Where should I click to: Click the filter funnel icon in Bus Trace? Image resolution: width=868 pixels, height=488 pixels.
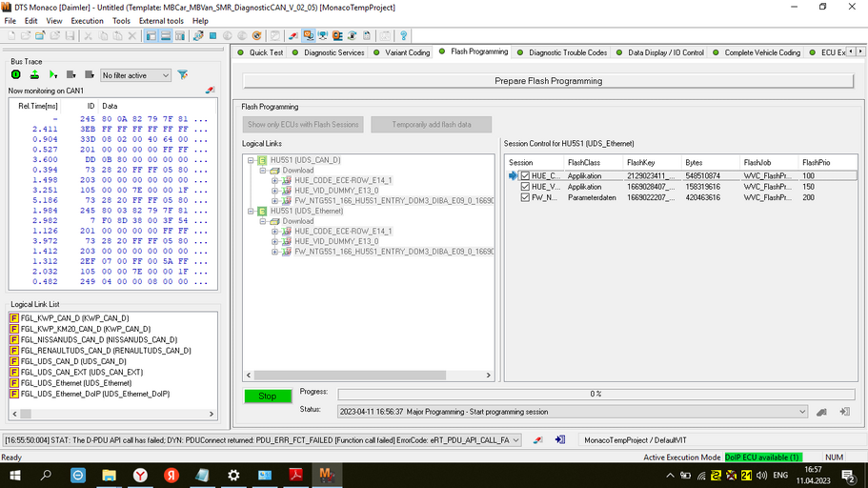pos(183,74)
